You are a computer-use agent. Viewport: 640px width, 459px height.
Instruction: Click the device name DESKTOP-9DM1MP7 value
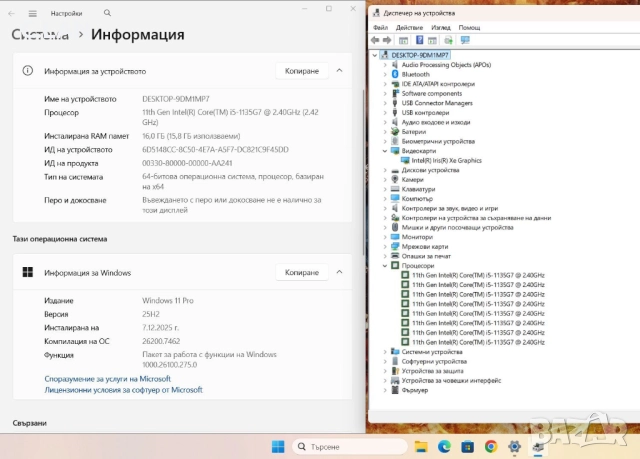point(176,99)
